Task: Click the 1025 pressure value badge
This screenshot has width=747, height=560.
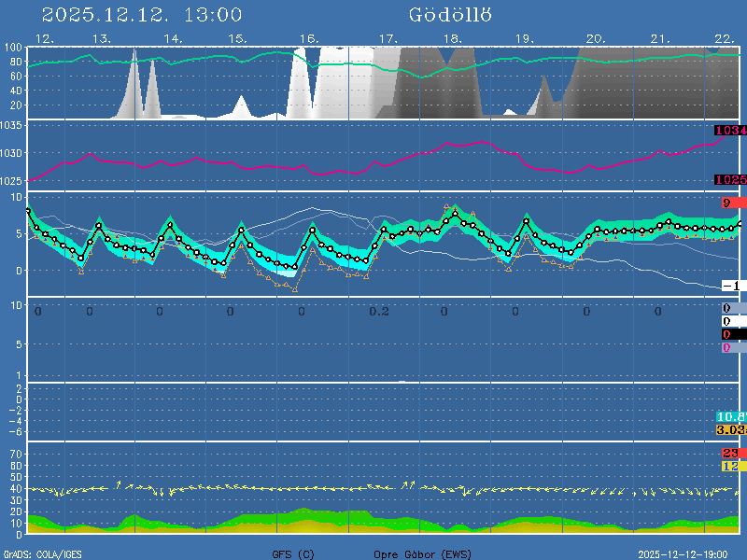Action: point(730,179)
